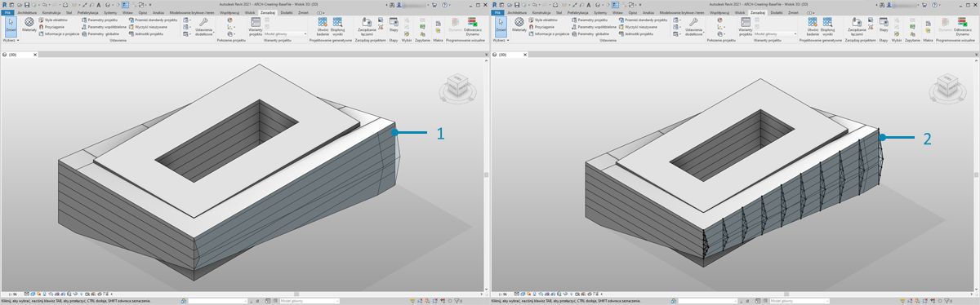Open Jednostki projektu in right window
The height and width of the screenshot is (305, 980).
[x=636, y=33]
